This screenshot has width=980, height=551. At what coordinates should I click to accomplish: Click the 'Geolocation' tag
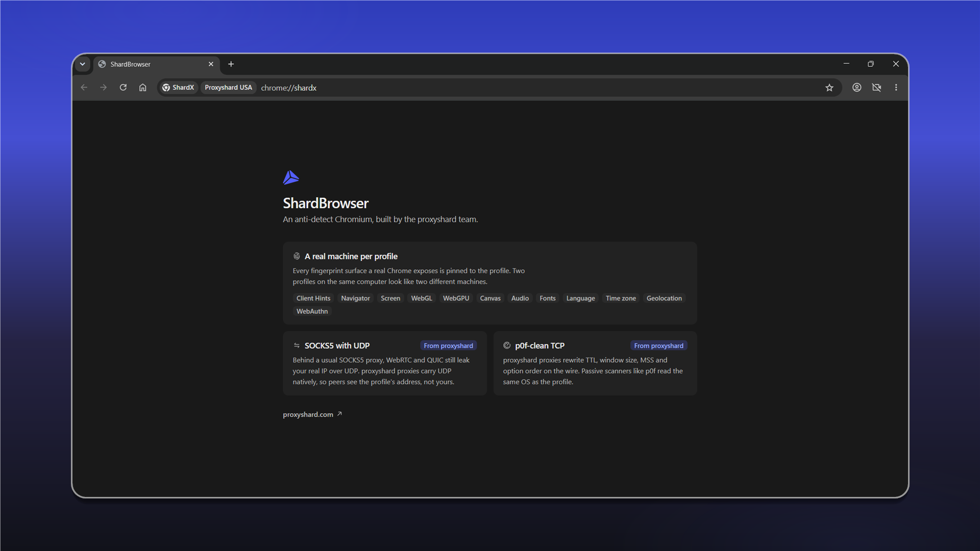pyautogui.click(x=664, y=298)
